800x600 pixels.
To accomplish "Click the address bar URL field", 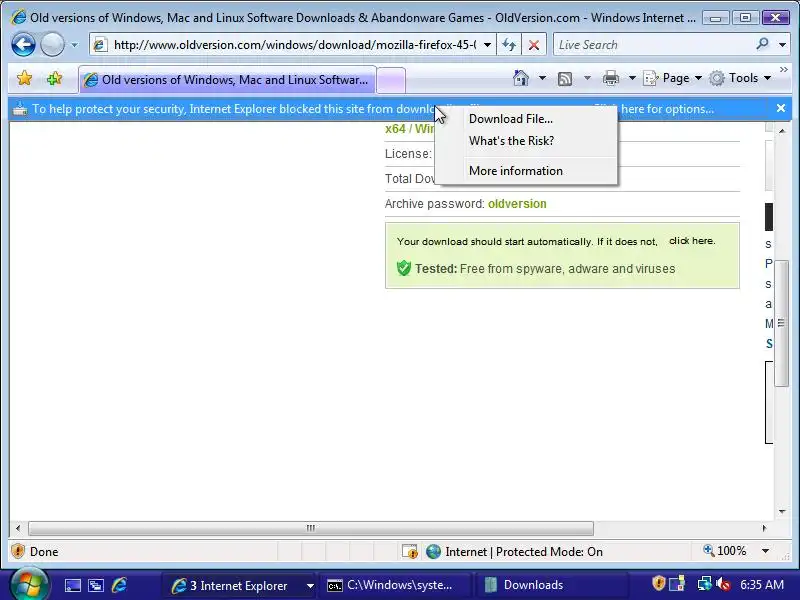I will pyautogui.click(x=294, y=45).
